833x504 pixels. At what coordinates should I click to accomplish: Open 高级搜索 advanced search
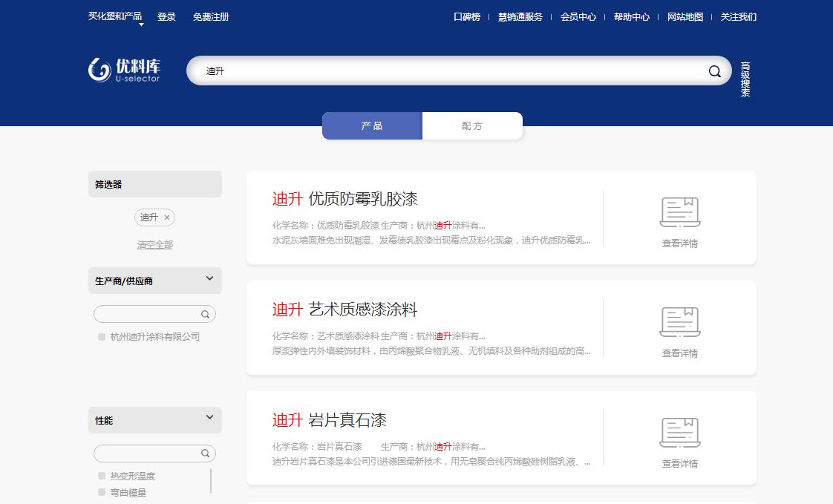point(745,79)
